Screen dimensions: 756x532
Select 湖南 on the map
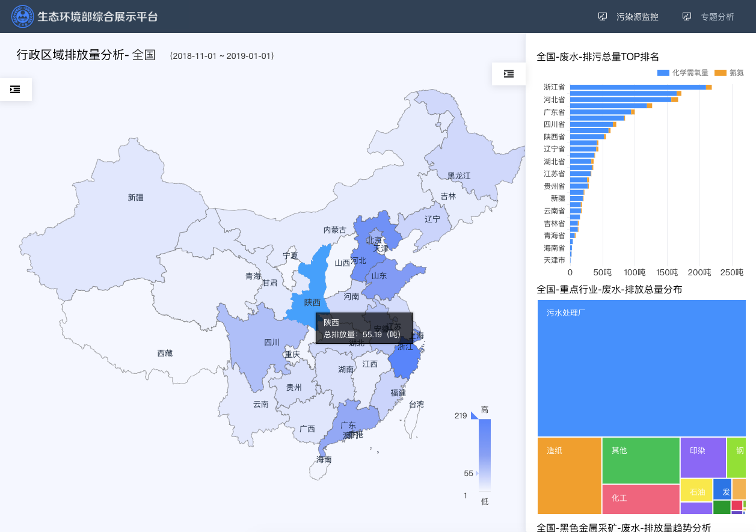[346, 370]
